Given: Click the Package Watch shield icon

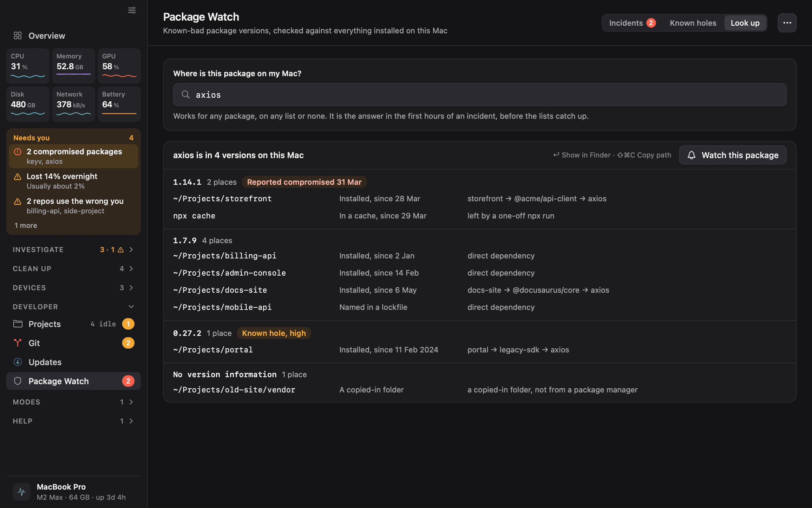Looking at the screenshot, I should click(18, 381).
